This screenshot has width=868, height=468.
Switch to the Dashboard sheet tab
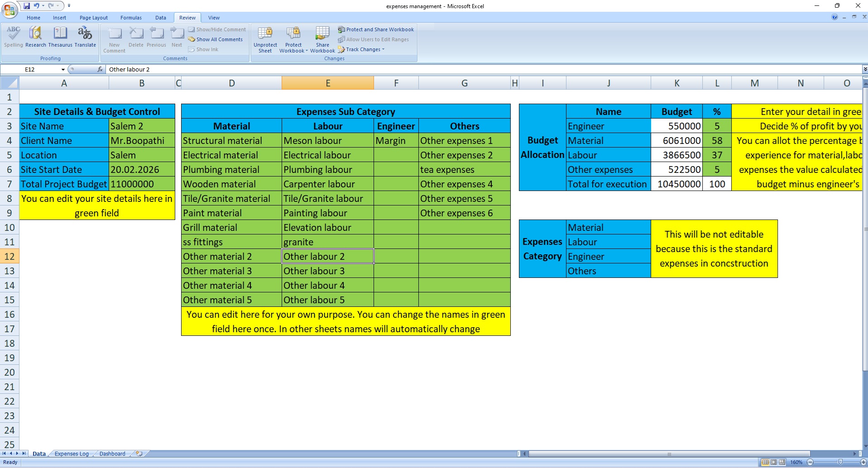coord(112,454)
